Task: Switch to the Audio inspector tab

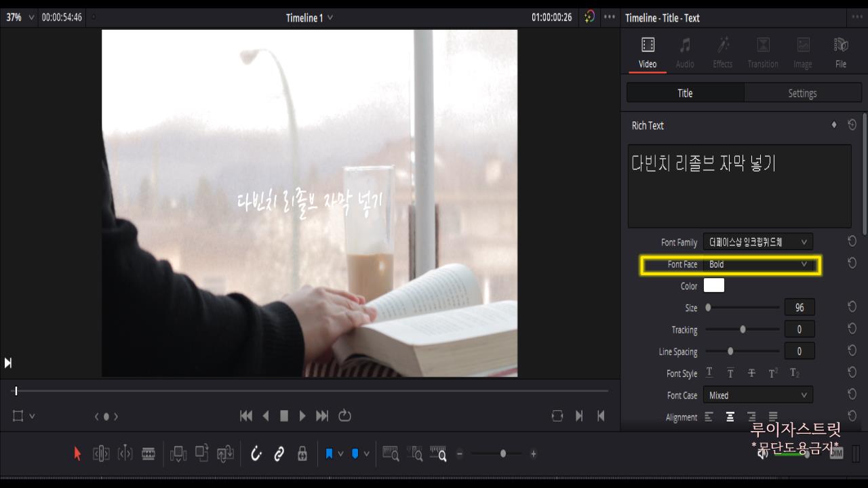Action: click(x=685, y=53)
